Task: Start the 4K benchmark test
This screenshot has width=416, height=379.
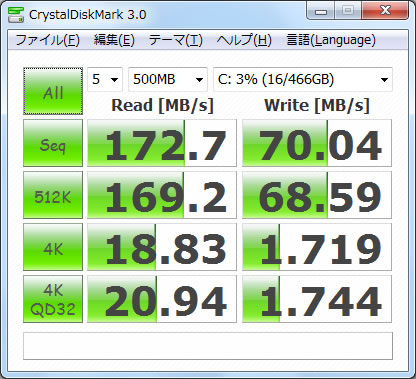Action: (x=53, y=247)
